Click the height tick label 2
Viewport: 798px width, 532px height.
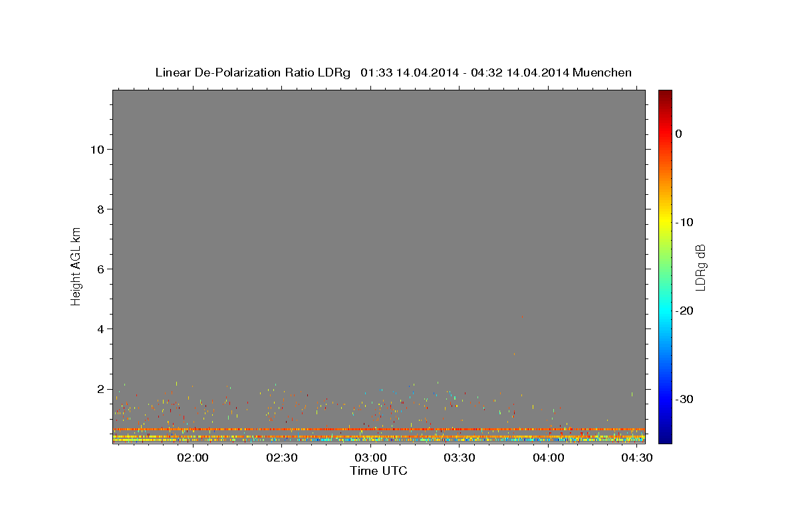99,389
